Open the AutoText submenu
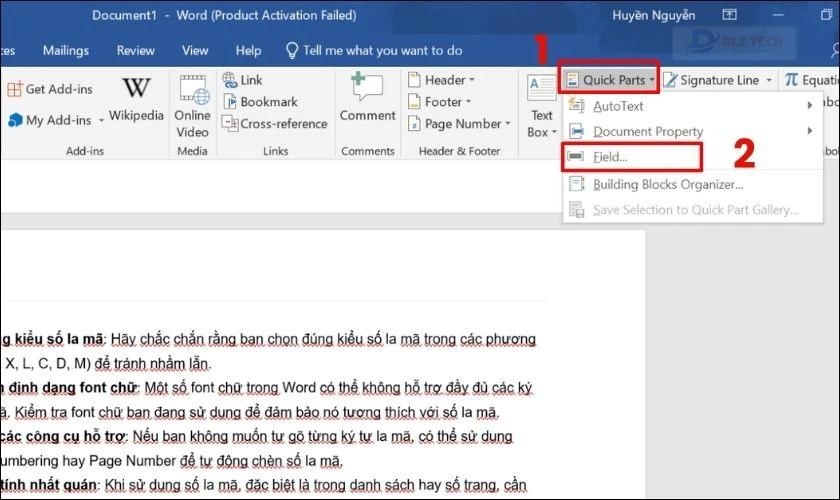 692,106
